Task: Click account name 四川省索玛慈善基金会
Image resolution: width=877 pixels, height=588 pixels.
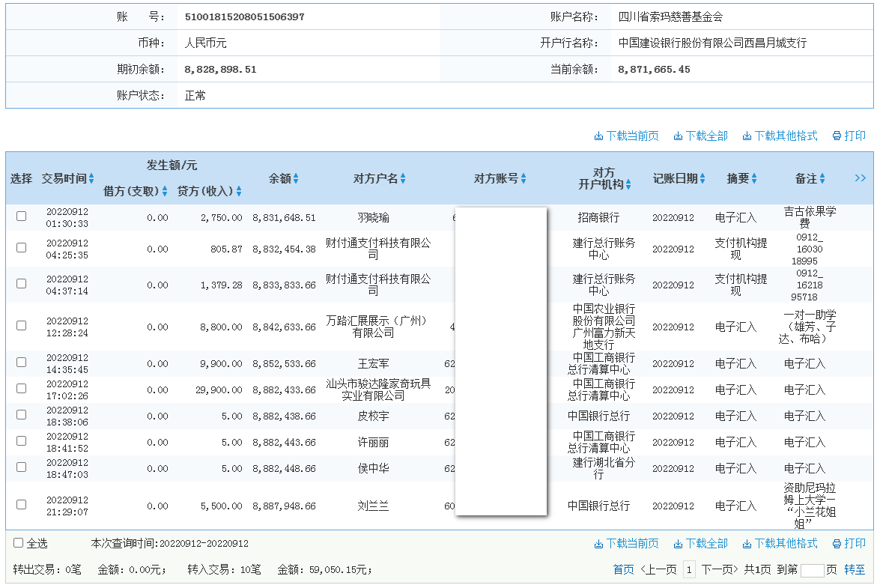Action: 670,16
